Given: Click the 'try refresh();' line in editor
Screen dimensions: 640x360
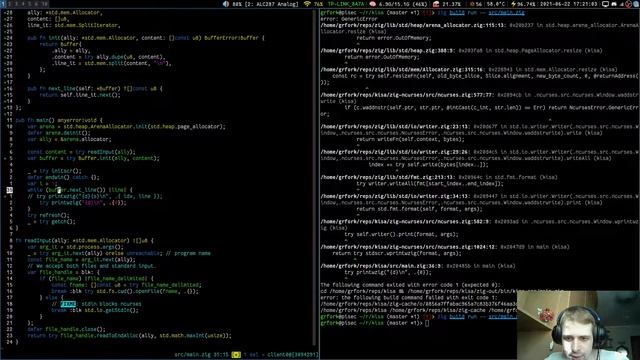Looking at the screenshot, I should coord(49,216).
